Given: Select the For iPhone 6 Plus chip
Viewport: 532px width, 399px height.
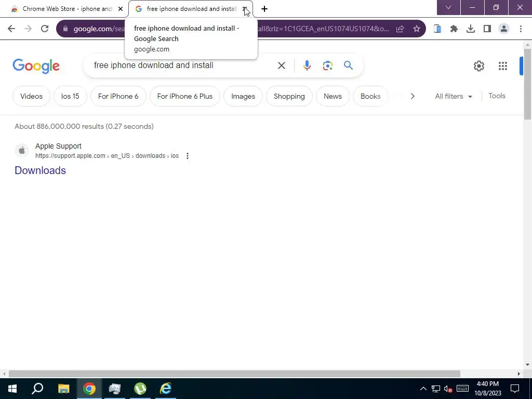Looking at the screenshot, I should 184,96.
